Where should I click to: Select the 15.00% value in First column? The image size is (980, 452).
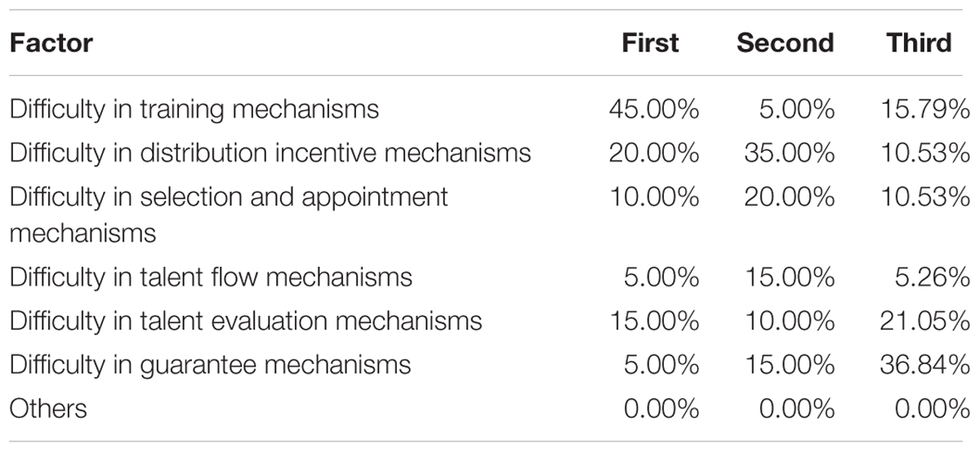tap(653, 321)
